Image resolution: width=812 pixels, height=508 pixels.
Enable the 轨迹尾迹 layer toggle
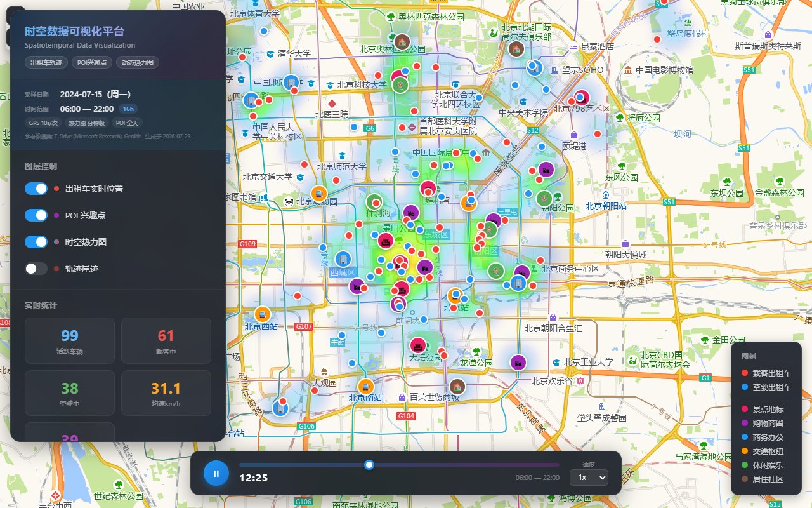pos(36,269)
